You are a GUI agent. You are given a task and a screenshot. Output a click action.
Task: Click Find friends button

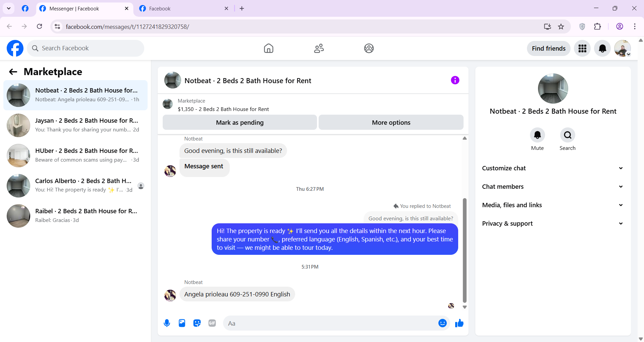point(549,48)
